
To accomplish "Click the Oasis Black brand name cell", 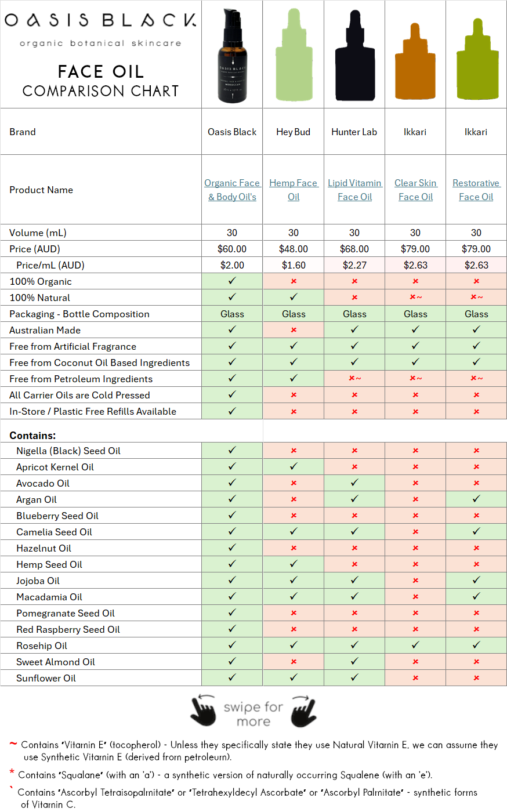I will tap(232, 132).
